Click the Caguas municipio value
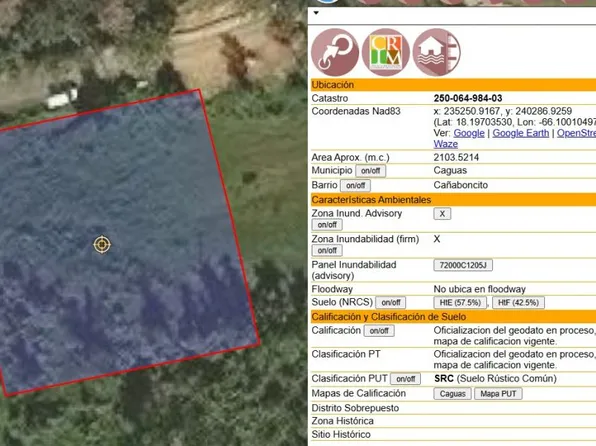Viewport: 596px width, 446px height. [x=450, y=170]
